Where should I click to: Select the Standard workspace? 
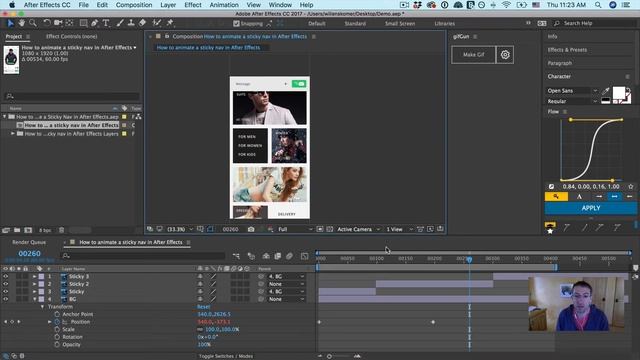click(355, 24)
